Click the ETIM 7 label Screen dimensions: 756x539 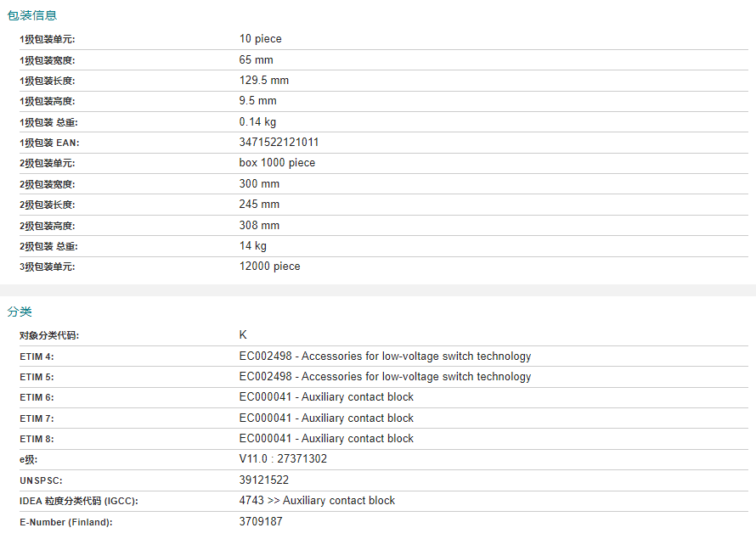(37, 419)
